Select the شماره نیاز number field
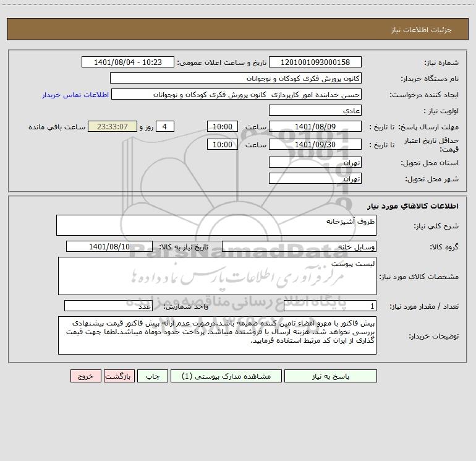This screenshot has height=461, width=476. [x=315, y=62]
